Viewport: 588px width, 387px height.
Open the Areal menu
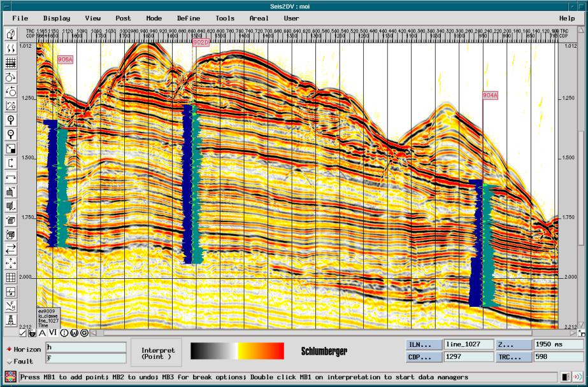point(259,18)
